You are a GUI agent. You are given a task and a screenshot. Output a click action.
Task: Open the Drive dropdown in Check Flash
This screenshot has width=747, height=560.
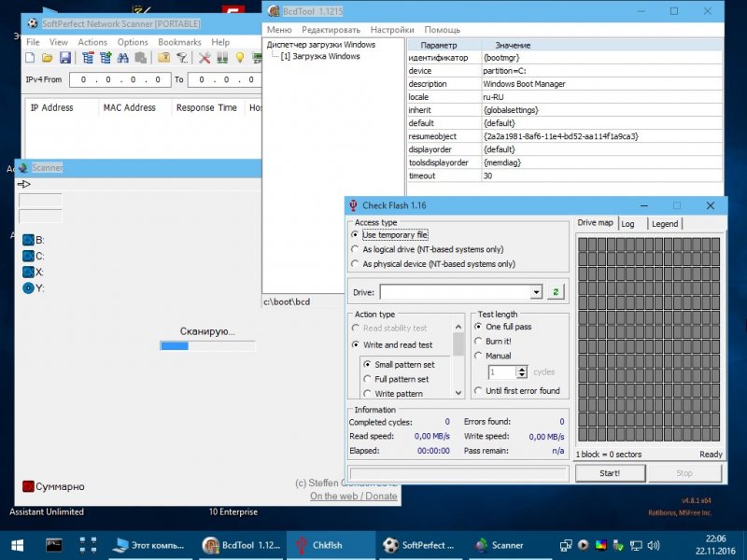tap(536, 292)
